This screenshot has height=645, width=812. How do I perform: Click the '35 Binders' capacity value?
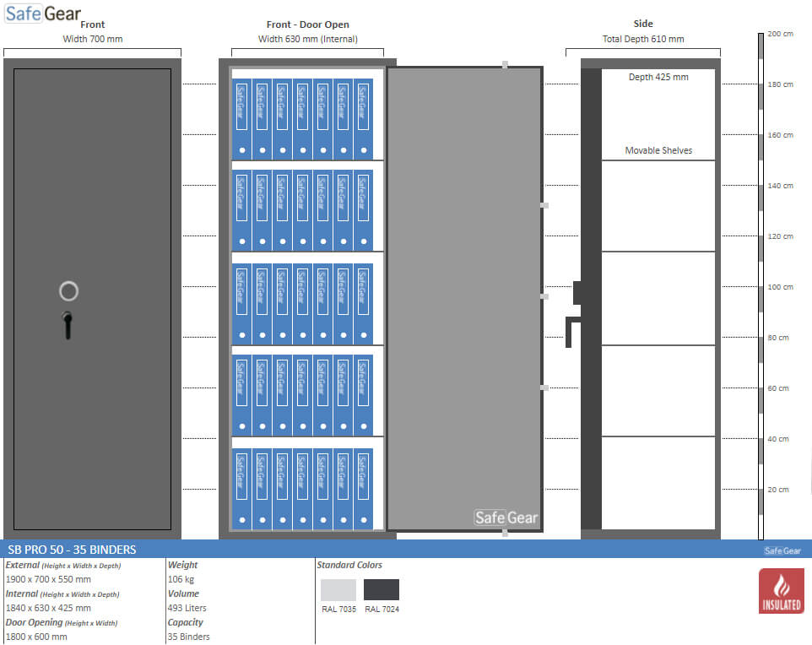188,637
